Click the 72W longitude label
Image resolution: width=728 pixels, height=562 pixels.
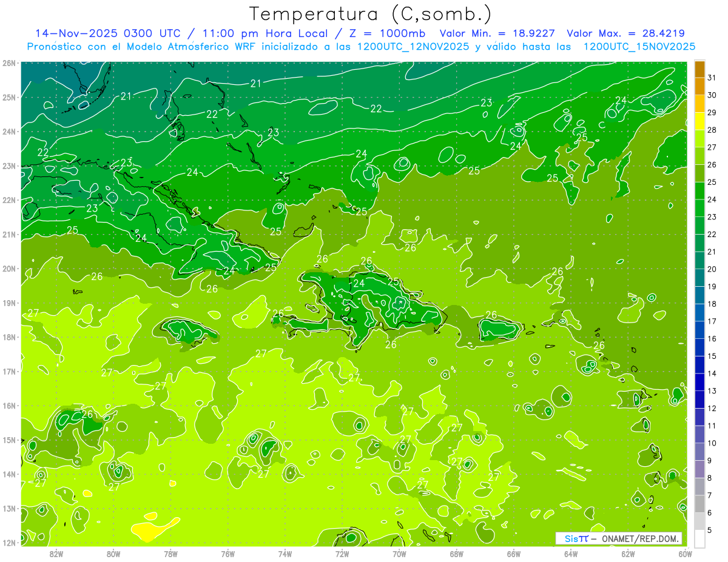342,554
